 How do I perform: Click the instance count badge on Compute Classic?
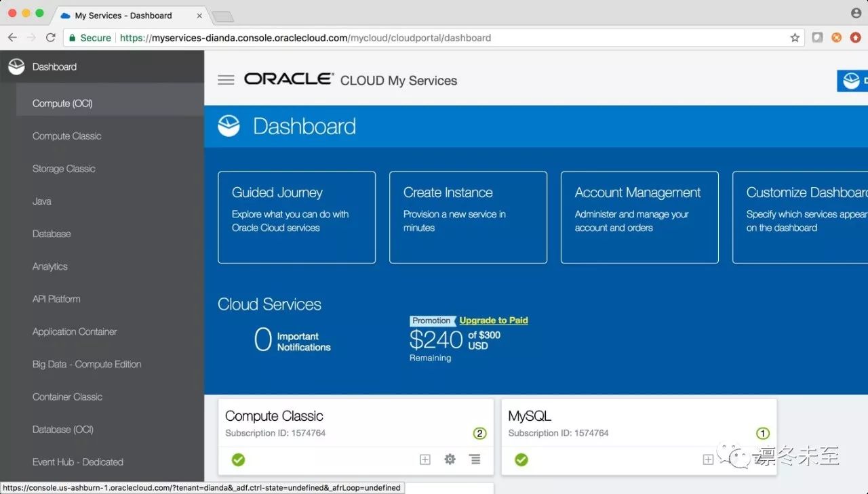[480, 434]
